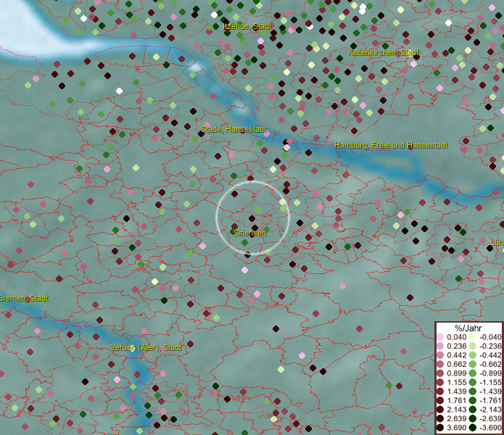This screenshot has width=504, height=435.
Task: Click the legend swatch for 1.155
Action: [440, 382]
